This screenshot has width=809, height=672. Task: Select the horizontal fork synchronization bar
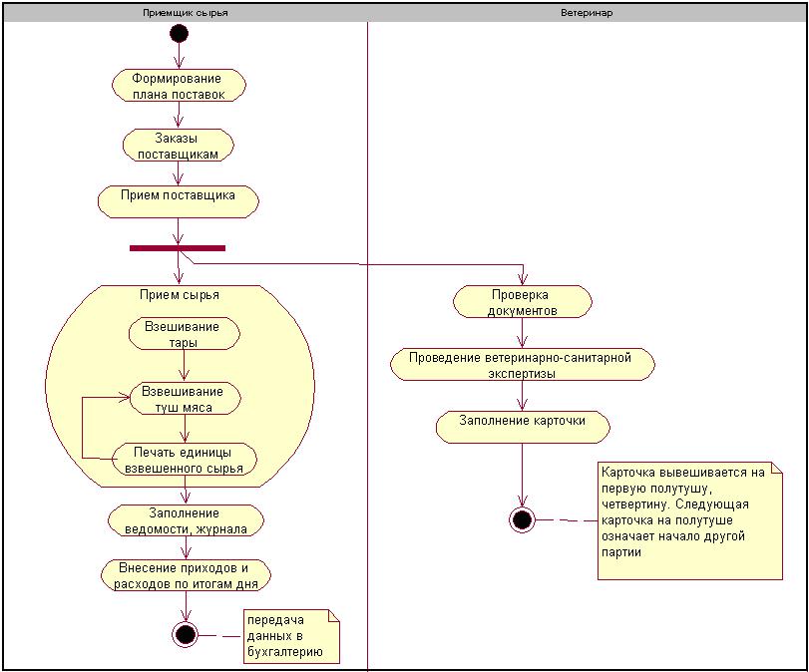coord(178,248)
